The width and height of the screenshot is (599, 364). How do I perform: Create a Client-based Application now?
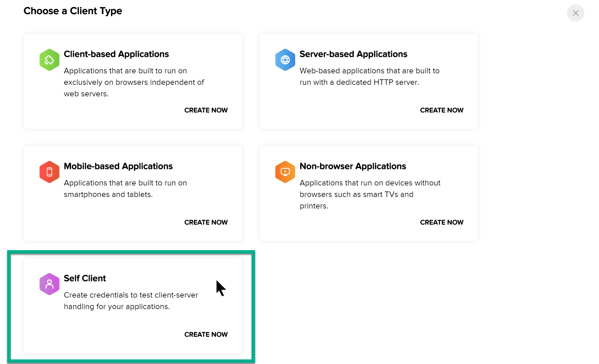click(x=206, y=110)
